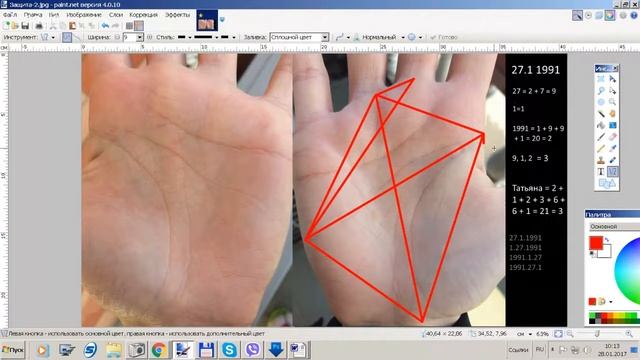
Task: Open the Правка menu
Action: [x=33, y=15]
